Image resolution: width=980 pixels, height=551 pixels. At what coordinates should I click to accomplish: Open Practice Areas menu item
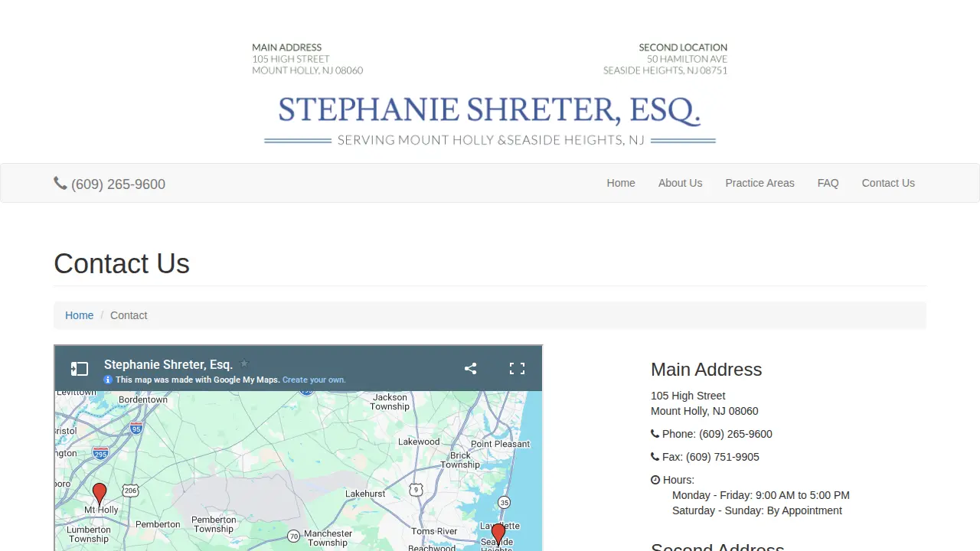pyautogui.click(x=759, y=183)
